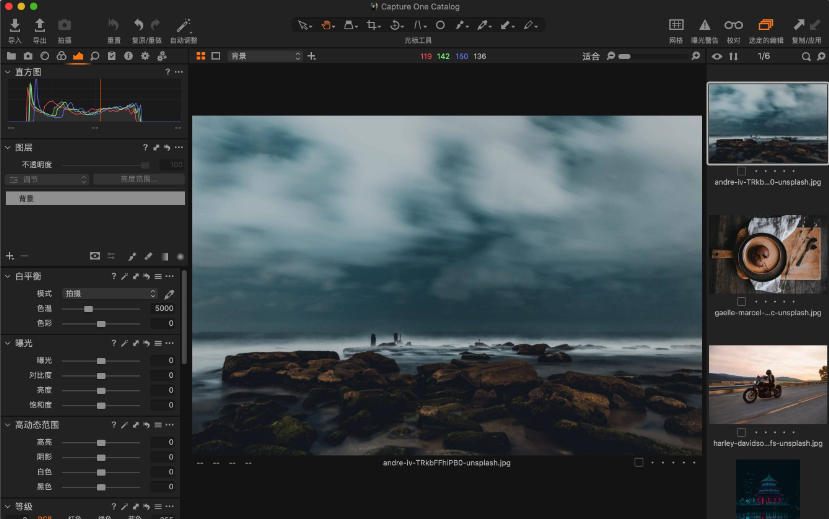Select the Apply Adjustments arrow cursor tool
Image resolution: width=829 pixels, height=519 pixels.
(x=506, y=25)
